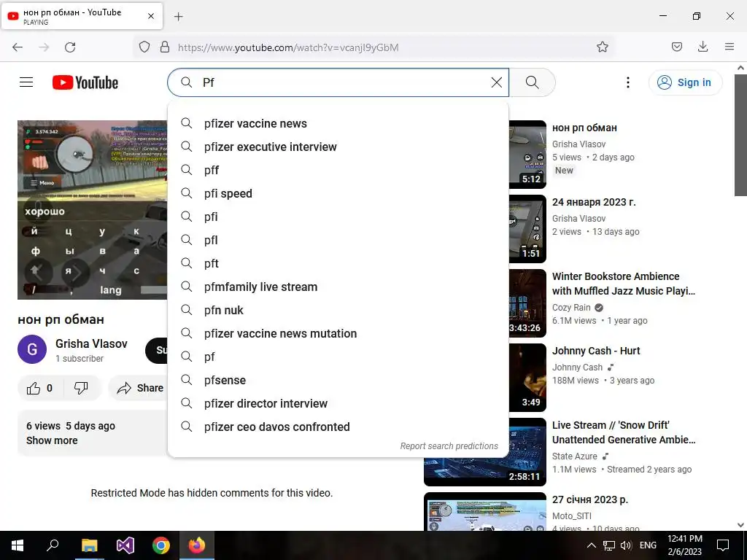
Task: Open the Cozy Rain channel
Action: click(x=571, y=308)
